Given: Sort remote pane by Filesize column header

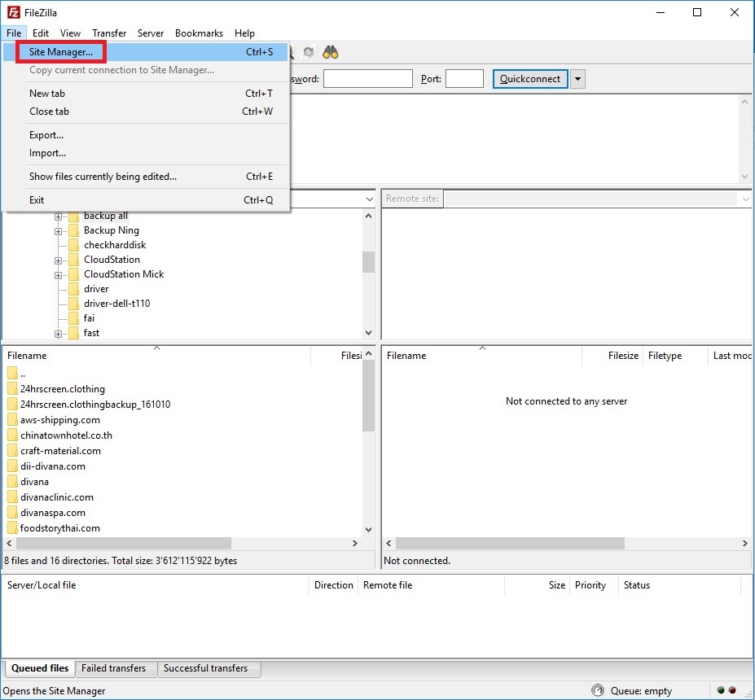Looking at the screenshot, I should pos(612,356).
